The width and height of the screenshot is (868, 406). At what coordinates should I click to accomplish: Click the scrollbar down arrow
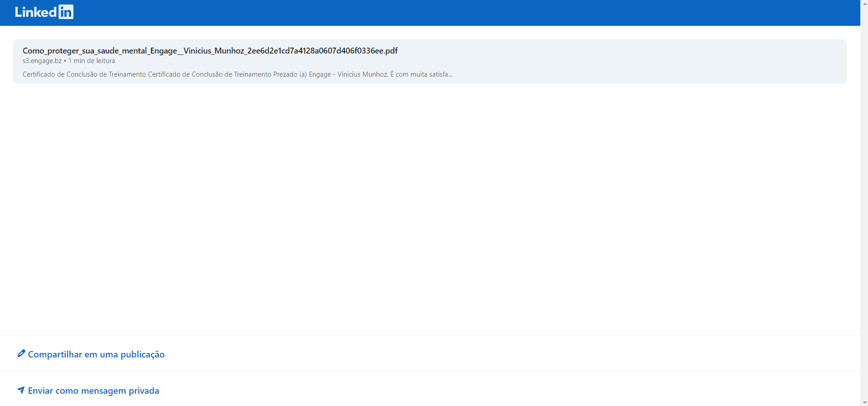tap(864, 402)
